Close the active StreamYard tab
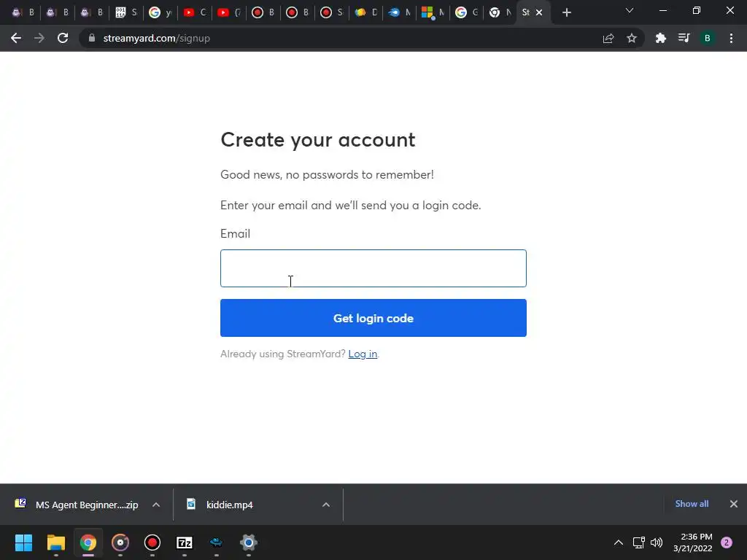This screenshot has height=560, width=747. click(539, 12)
